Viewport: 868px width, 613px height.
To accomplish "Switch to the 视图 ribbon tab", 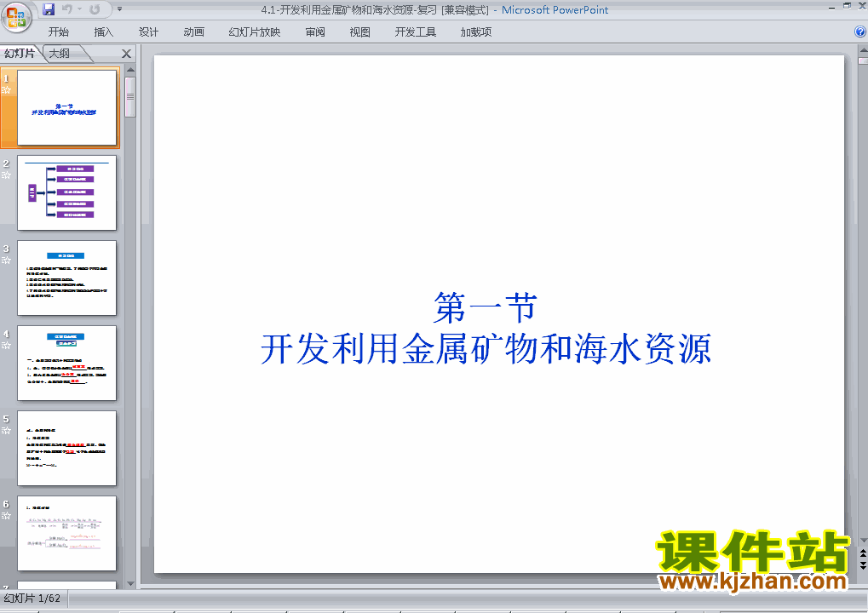I will tap(359, 32).
